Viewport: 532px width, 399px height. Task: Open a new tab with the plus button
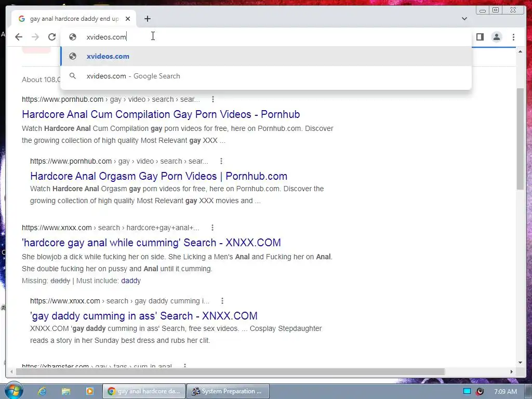click(147, 19)
